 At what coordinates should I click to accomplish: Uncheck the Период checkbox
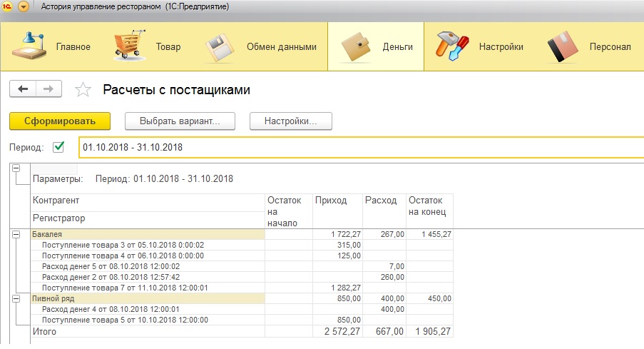(x=58, y=148)
